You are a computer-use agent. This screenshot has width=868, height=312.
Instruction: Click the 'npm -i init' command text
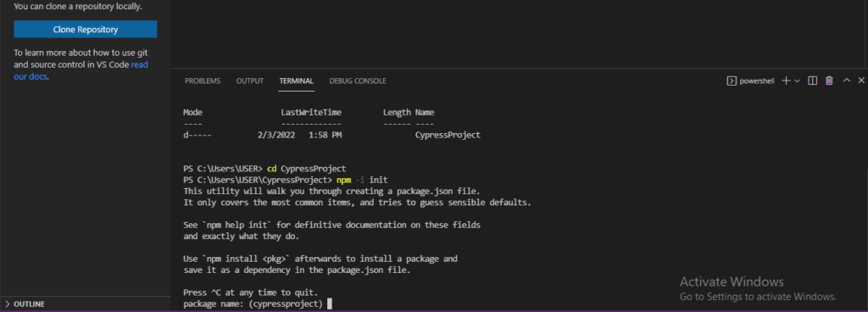(362, 180)
